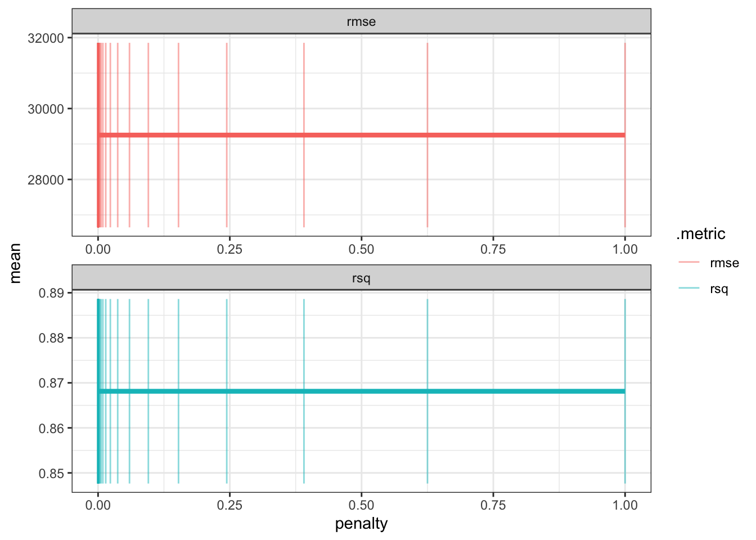Click the rmse facet strip header
756x540 pixels.
(x=361, y=22)
